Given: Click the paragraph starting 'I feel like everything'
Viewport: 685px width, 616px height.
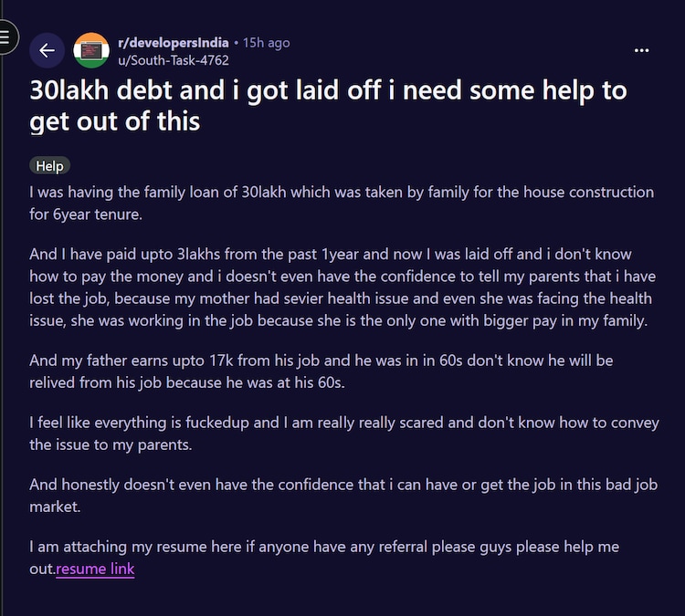Looking at the screenshot, I should (x=344, y=433).
